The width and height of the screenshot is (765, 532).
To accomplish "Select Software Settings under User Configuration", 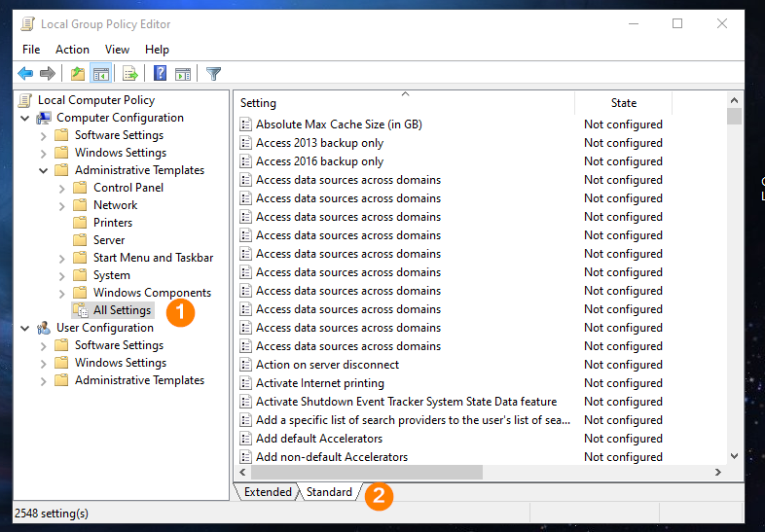I will (x=119, y=345).
